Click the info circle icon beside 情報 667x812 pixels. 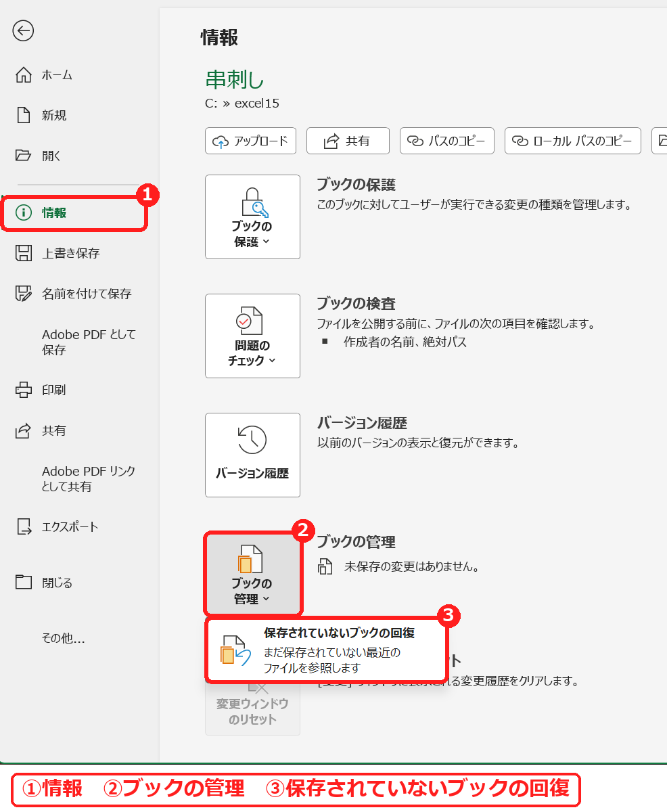tap(24, 212)
